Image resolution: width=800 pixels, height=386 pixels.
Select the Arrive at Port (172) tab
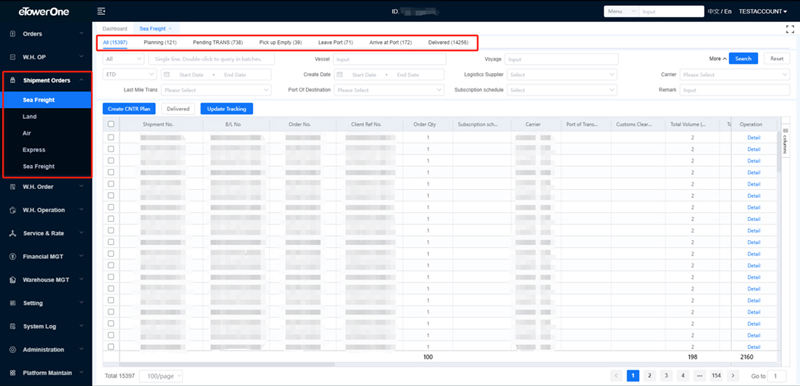390,42
